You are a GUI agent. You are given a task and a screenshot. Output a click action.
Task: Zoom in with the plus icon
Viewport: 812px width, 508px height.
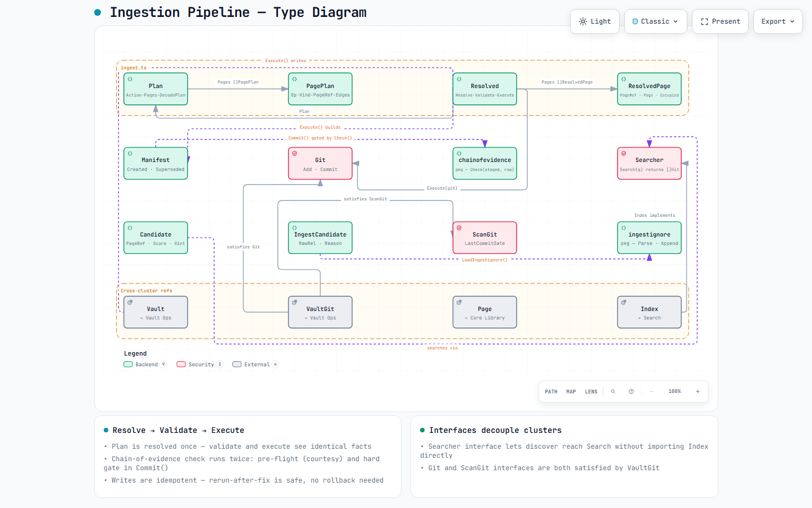698,391
